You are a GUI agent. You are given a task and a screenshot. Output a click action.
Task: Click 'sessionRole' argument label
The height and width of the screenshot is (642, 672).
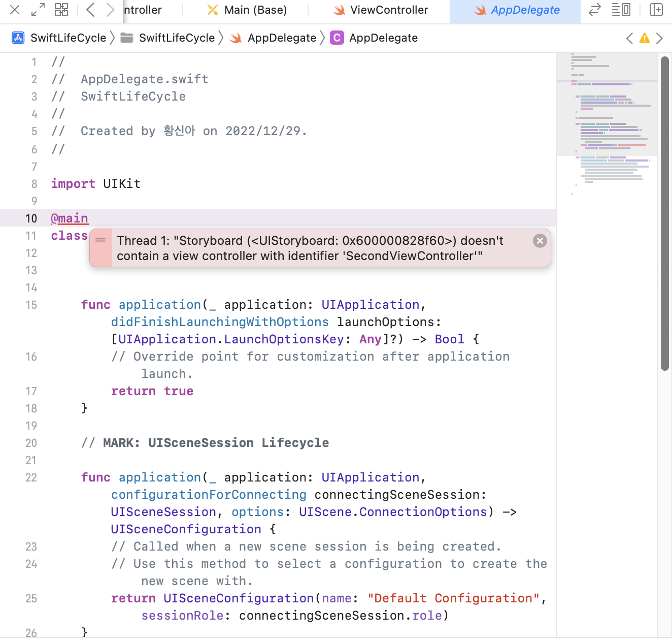click(x=182, y=616)
